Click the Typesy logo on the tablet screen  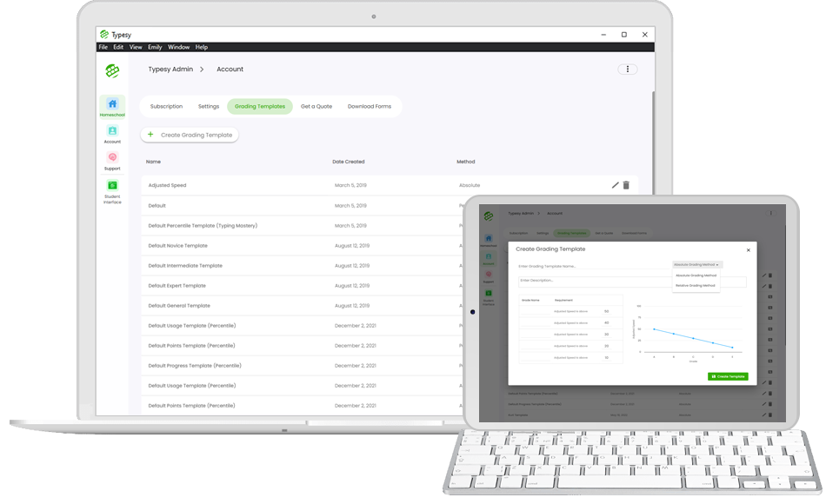click(x=489, y=216)
